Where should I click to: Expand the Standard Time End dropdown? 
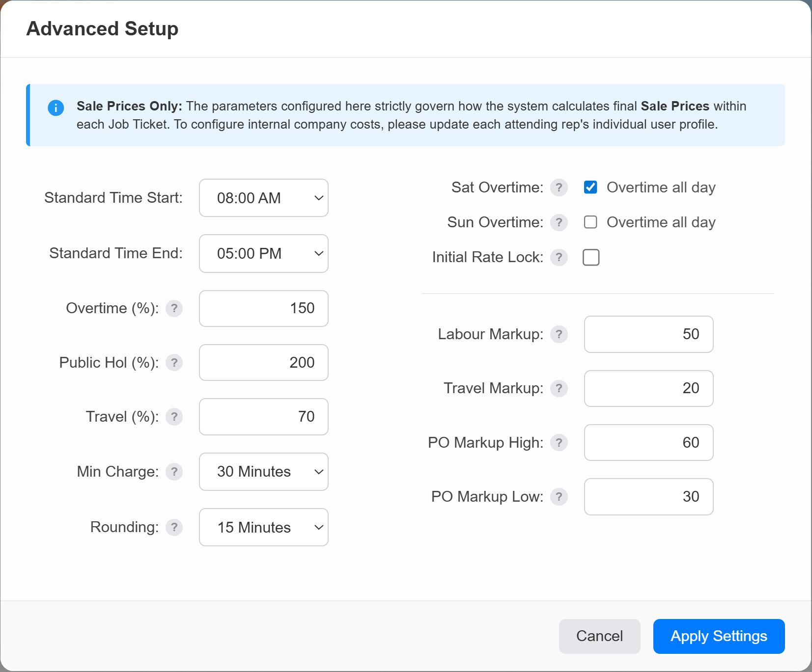pyautogui.click(x=263, y=253)
